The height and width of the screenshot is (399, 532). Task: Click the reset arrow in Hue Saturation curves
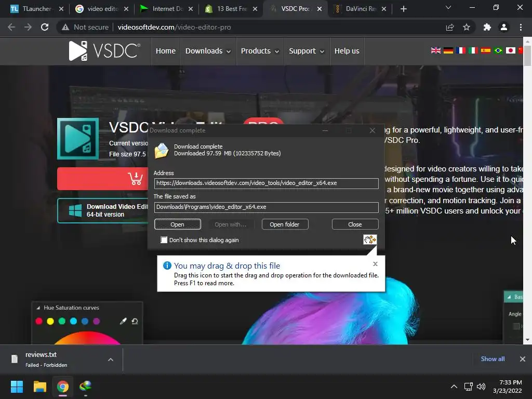[135, 321]
